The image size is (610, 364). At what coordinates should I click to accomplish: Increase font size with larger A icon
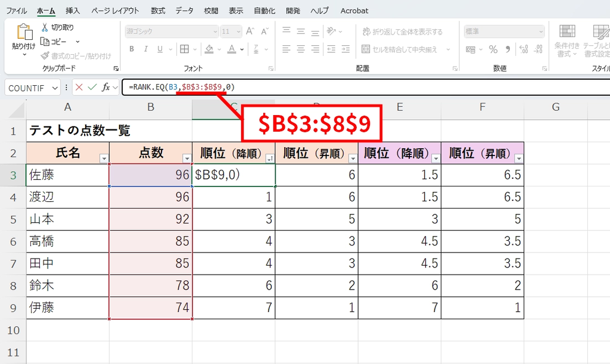250,31
